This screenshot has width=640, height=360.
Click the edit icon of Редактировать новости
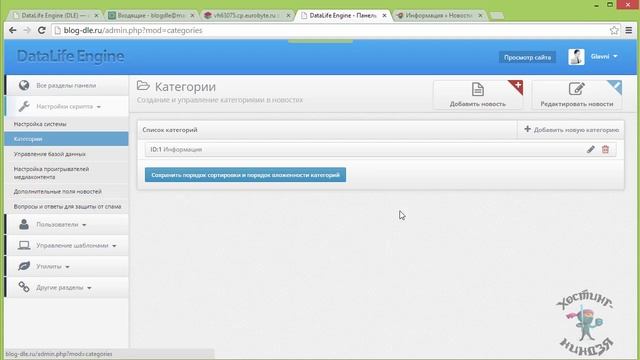(576, 89)
